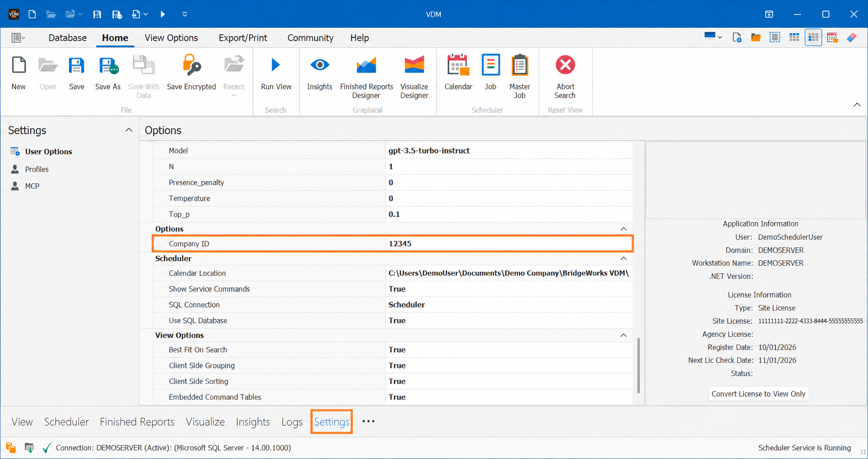This screenshot has width=868, height=459.
Task: Click dashed-border list layout icon
Action: coord(775,37)
